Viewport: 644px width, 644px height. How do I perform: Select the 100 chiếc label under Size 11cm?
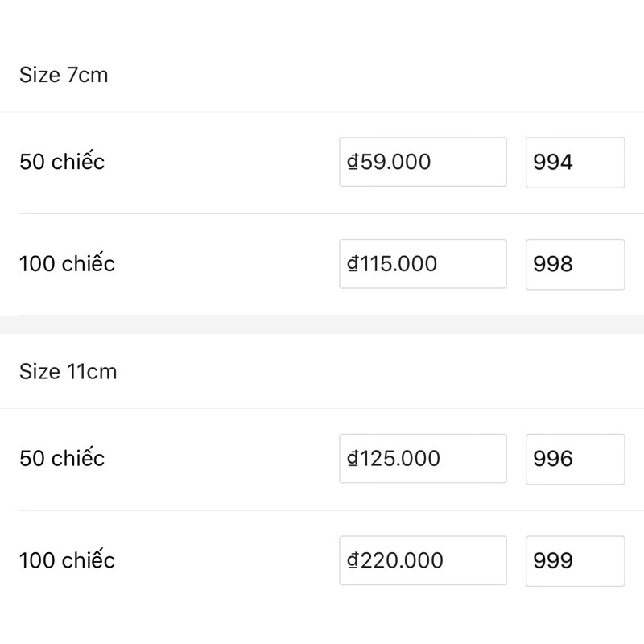(67, 559)
